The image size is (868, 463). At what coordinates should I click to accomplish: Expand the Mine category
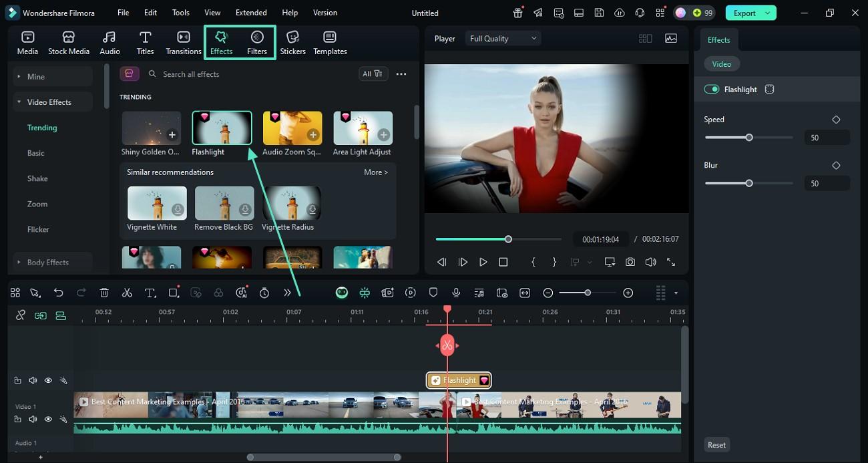(53, 77)
